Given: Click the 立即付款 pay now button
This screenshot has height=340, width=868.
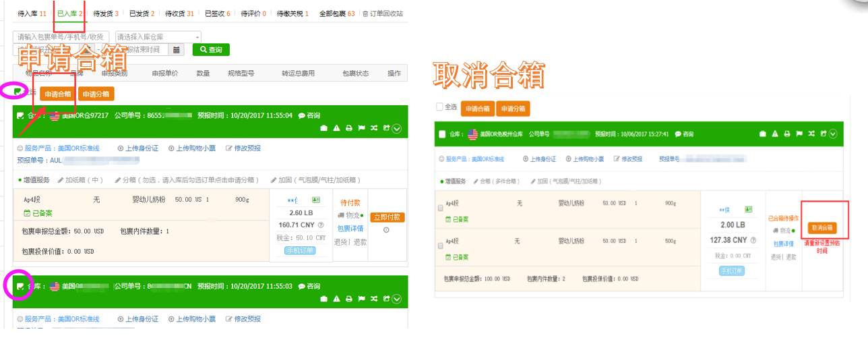Looking at the screenshot, I should tap(387, 217).
